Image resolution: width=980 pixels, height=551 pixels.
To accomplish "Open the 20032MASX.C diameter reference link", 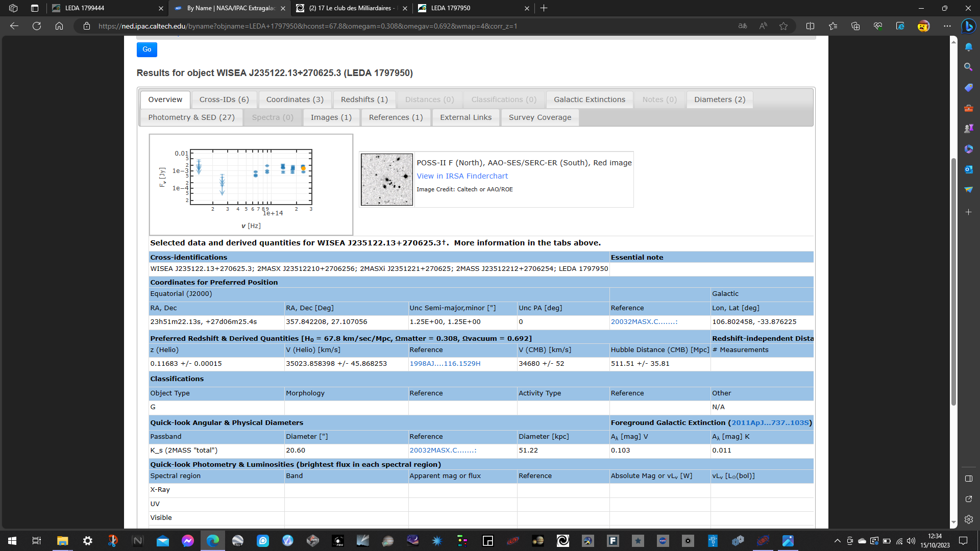I will [x=443, y=450].
